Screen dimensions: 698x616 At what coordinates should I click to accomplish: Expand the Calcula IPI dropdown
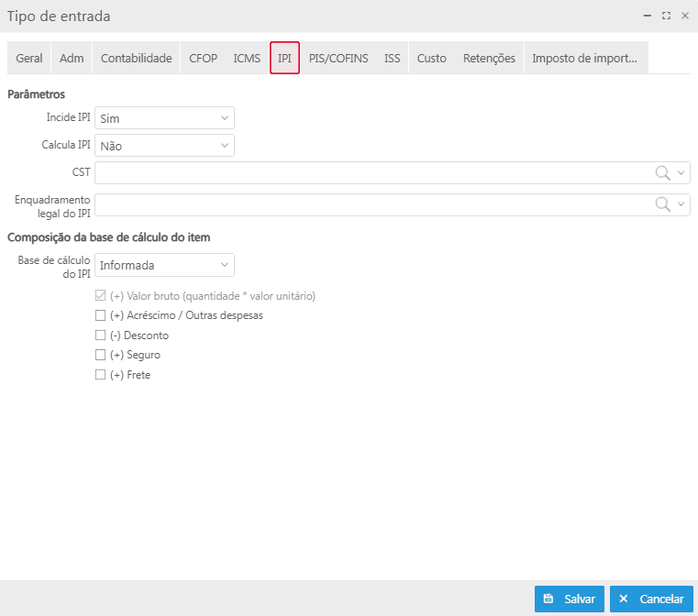165,146
